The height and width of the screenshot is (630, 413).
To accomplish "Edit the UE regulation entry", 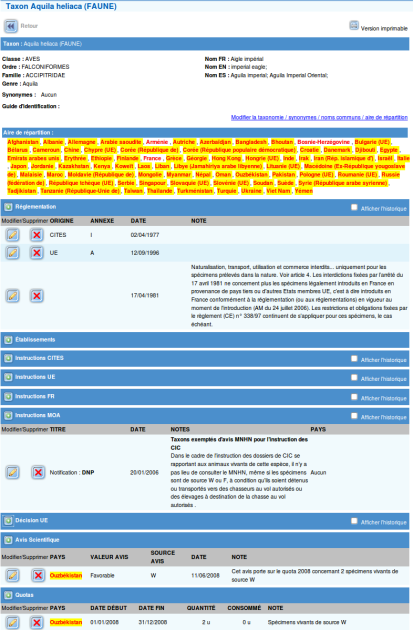I will 12,253.
